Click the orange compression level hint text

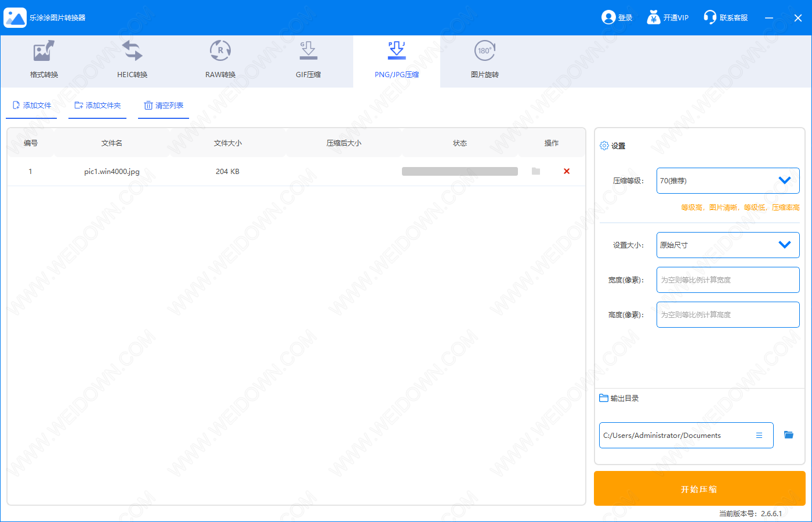tap(740, 207)
